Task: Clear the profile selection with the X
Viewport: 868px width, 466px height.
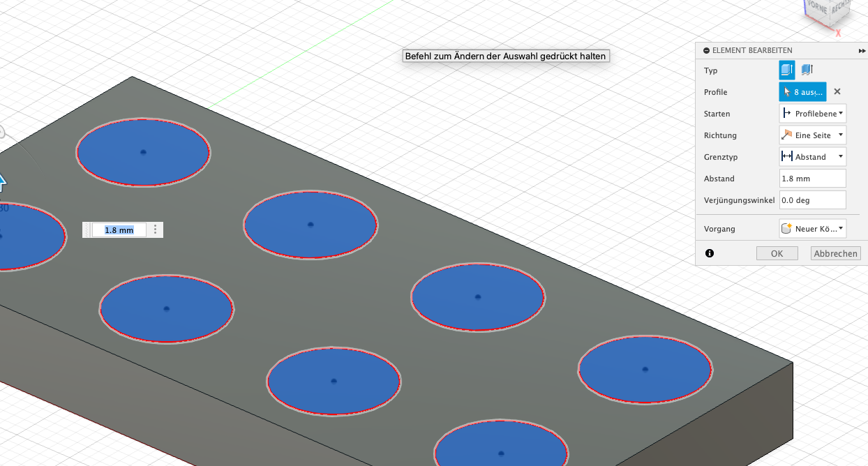Action: click(x=837, y=91)
